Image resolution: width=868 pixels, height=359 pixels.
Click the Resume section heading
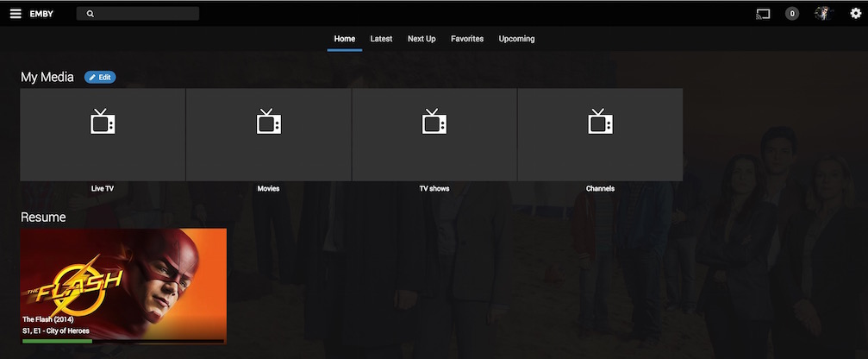point(43,217)
